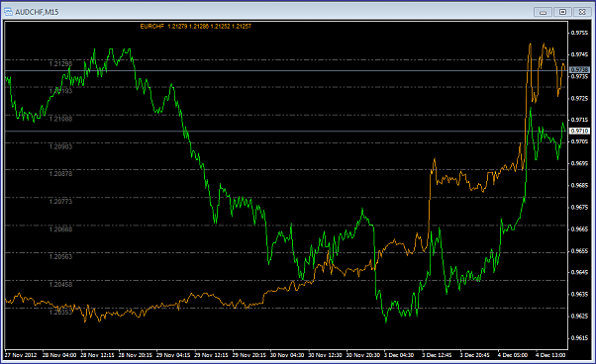This screenshot has width=596, height=364.
Task: Click the 0.9695 price scale label
Action: point(579,163)
